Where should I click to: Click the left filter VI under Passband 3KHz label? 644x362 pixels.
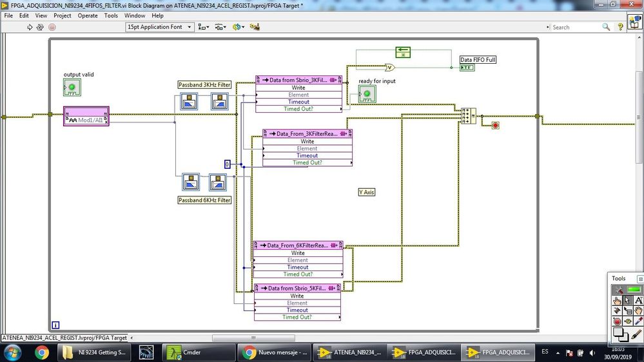tap(189, 101)
